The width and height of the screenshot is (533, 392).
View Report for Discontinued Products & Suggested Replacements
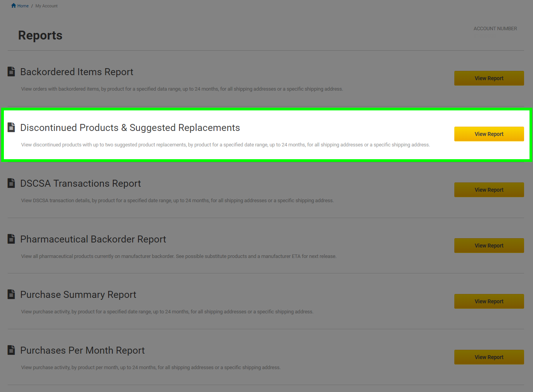point(489,134)
